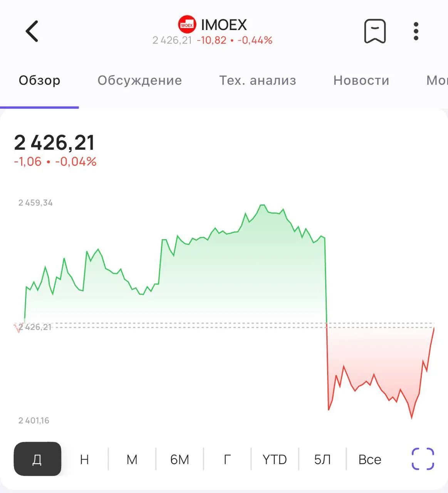Show the Все full history range
Image resolution: width=448 pixels, height=493 pixels.
coord(370,459)
